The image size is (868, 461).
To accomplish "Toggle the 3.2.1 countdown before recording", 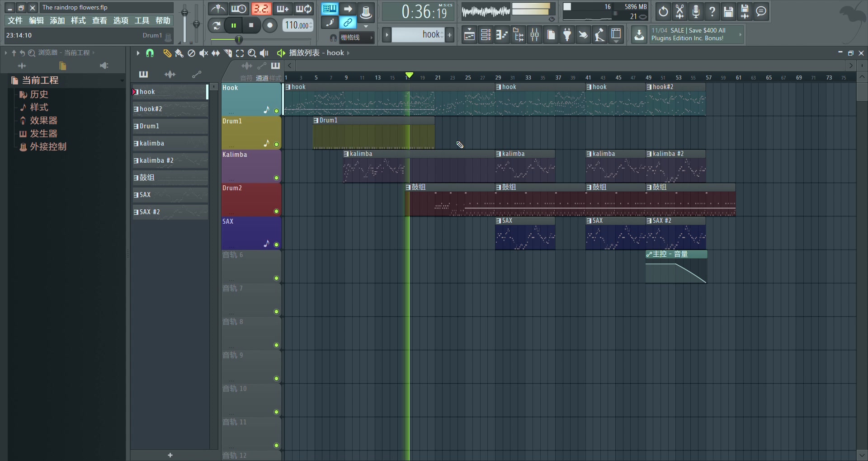I will [x=261, y=9].
